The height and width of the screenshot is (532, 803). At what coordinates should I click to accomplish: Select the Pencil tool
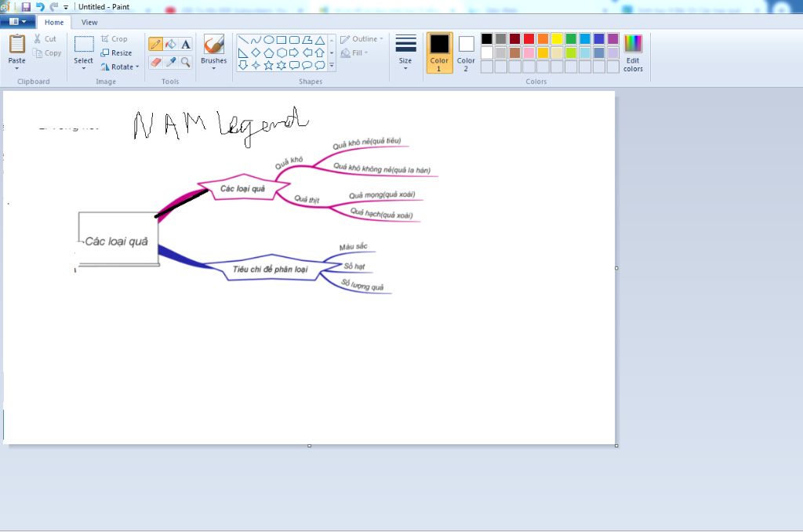pos(156,45)
